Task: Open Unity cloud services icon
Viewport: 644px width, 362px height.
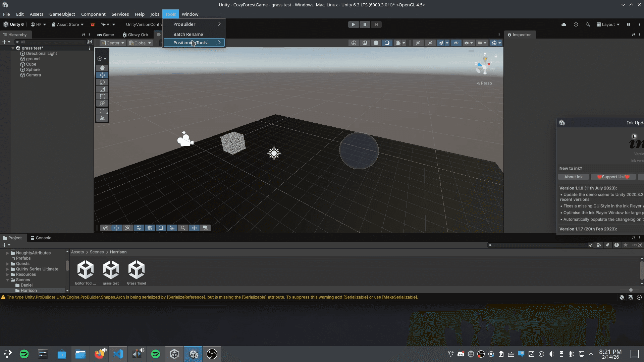Action: point(564,24)
